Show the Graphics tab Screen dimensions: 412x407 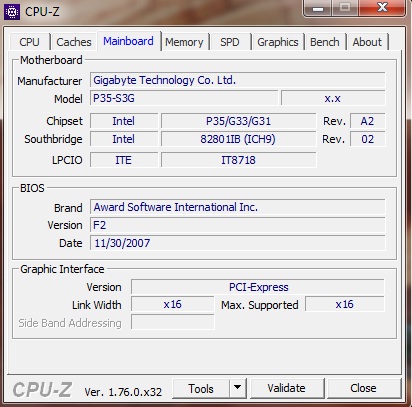click(x=278, y=42)
